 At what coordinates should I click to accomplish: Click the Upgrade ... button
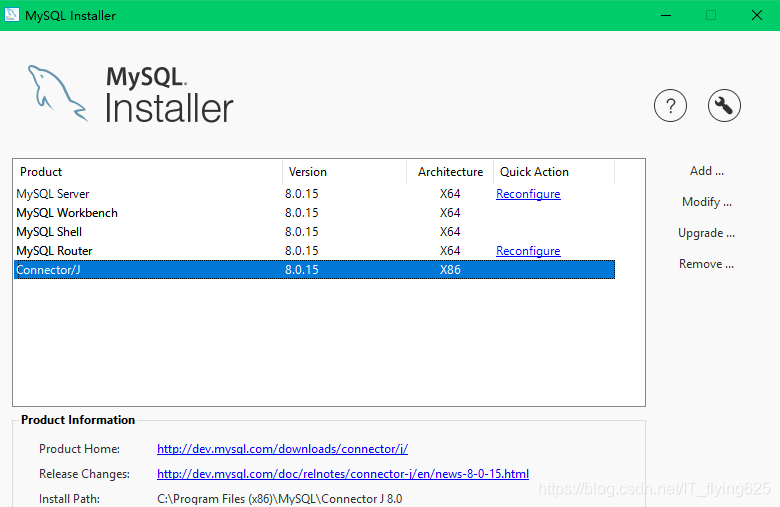point(706,233)
